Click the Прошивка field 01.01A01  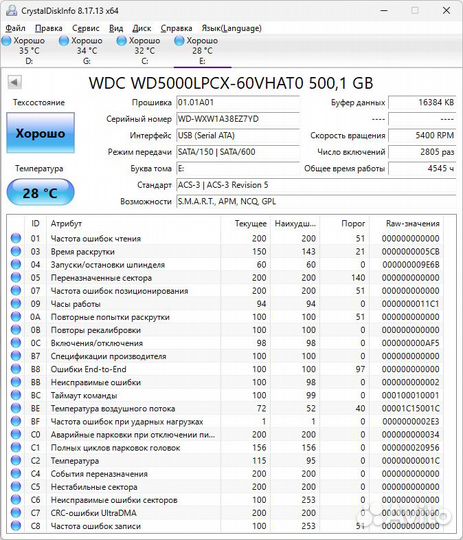238,102
